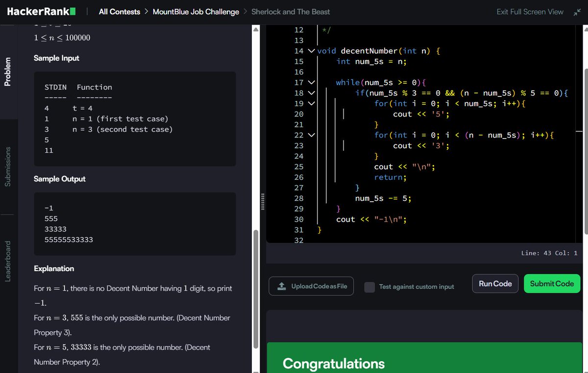Click the 'return;' statement in code
This screenshot has width=588, height=373.
391,177
